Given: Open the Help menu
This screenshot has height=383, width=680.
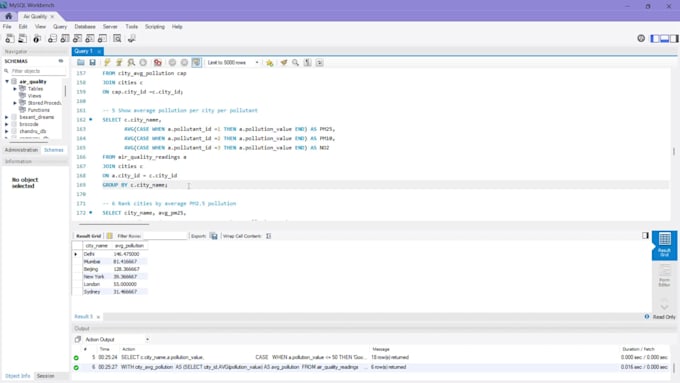Looking at the screenshot, I should (177, 26).
